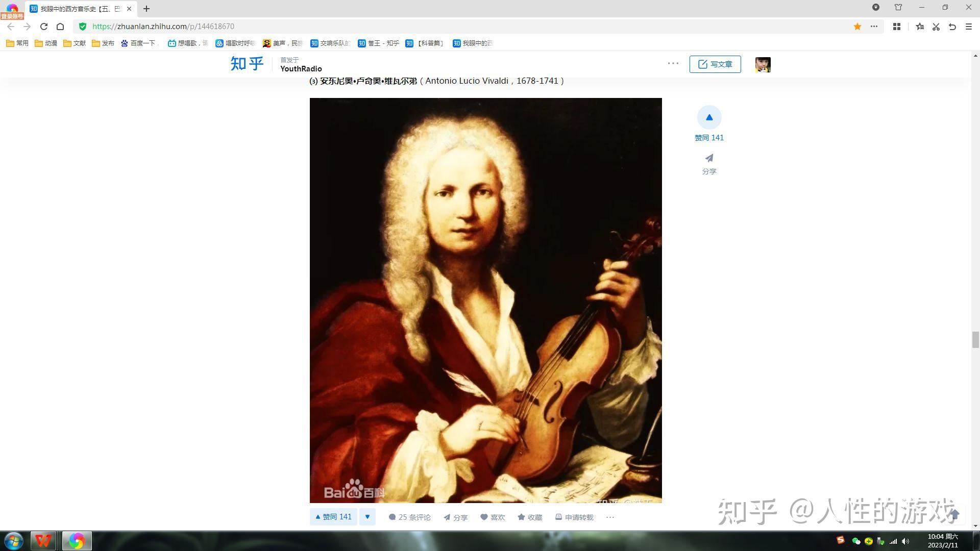Click the page scrollbar thumb
This screenshot has width=980, height=551.
975,340
